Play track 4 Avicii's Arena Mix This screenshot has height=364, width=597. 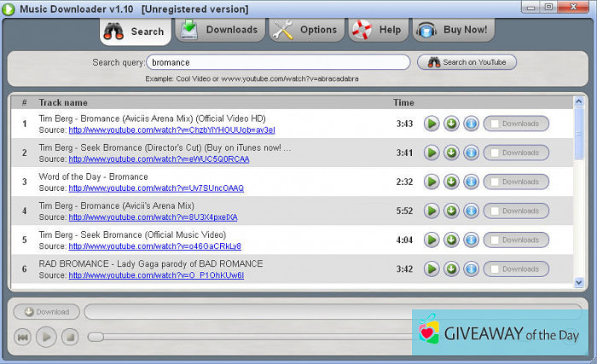coord(432,211)
